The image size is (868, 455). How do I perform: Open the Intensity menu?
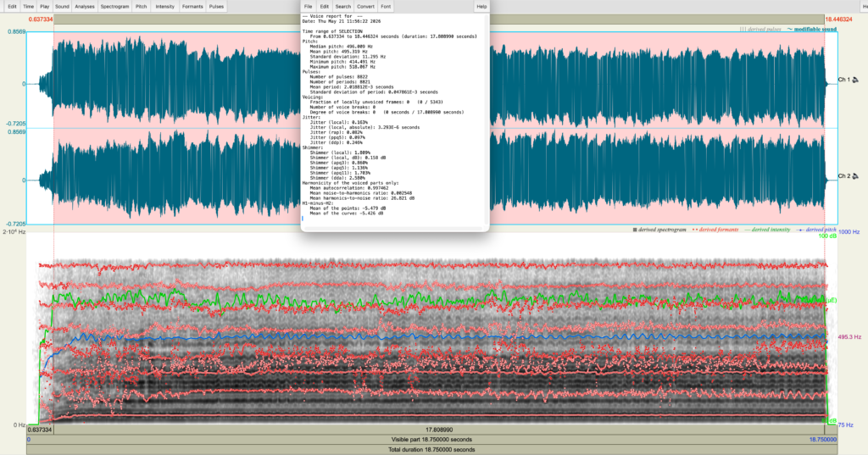[165, 7]
